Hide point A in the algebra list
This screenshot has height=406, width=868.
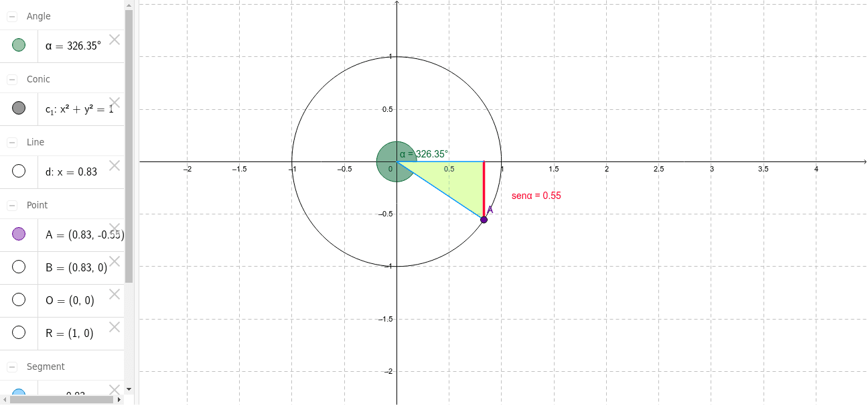(x=19, y=234)
